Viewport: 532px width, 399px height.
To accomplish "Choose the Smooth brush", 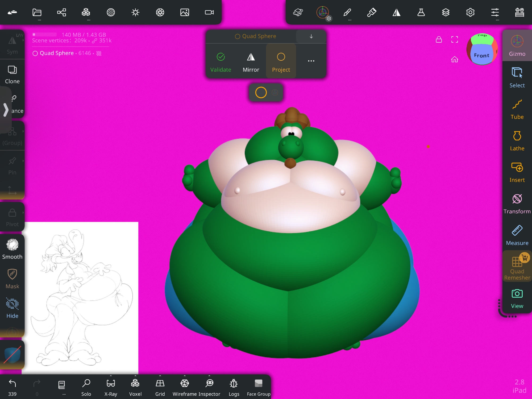I will point(12,249).
